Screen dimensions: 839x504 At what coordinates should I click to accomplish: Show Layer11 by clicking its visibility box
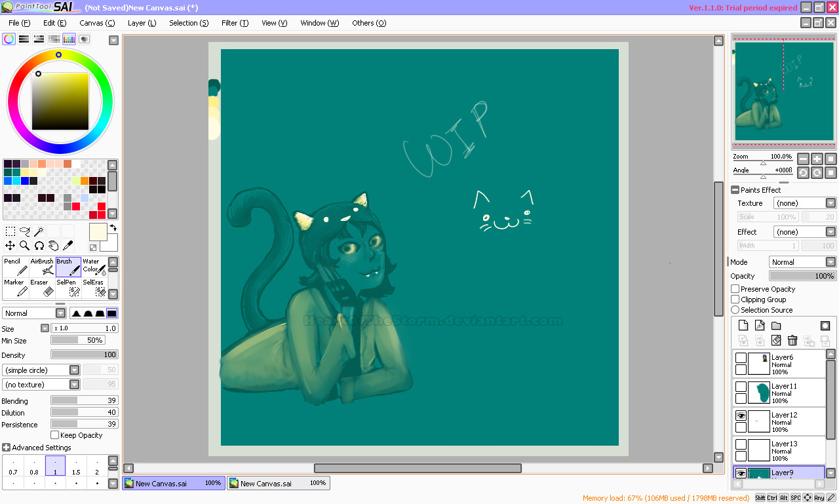(741, 387)
